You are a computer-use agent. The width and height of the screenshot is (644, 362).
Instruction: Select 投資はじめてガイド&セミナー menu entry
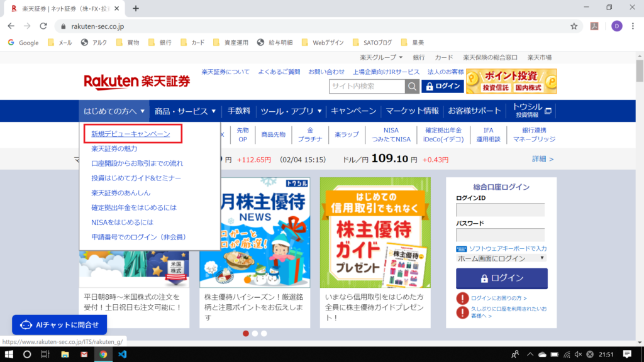coord(136,178)
